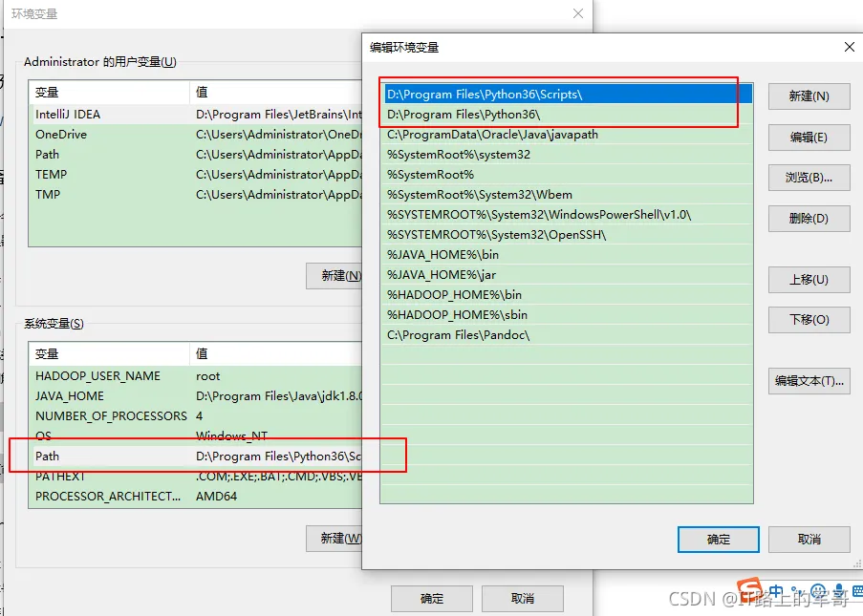
Task: Select the %JAVA_HOME%\bin entry
Action: point(567,255)
